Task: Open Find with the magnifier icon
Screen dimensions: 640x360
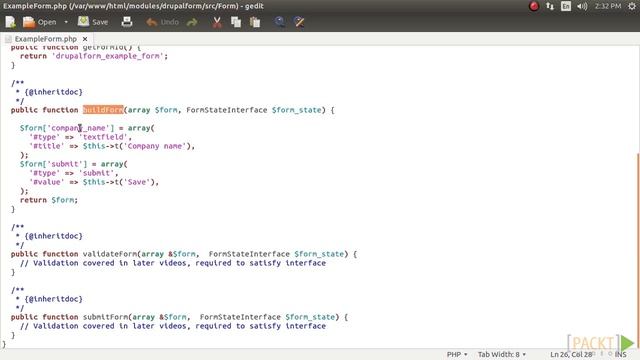Action: point(280,22)
